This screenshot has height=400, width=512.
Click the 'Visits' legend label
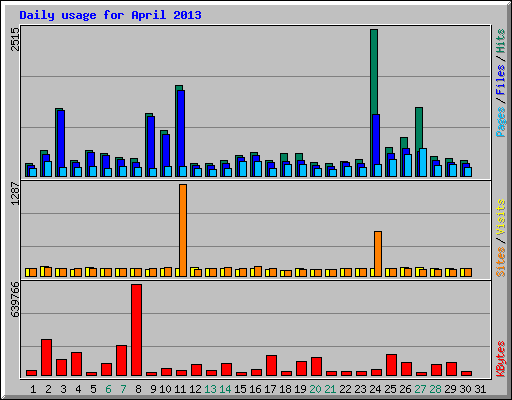501,218
